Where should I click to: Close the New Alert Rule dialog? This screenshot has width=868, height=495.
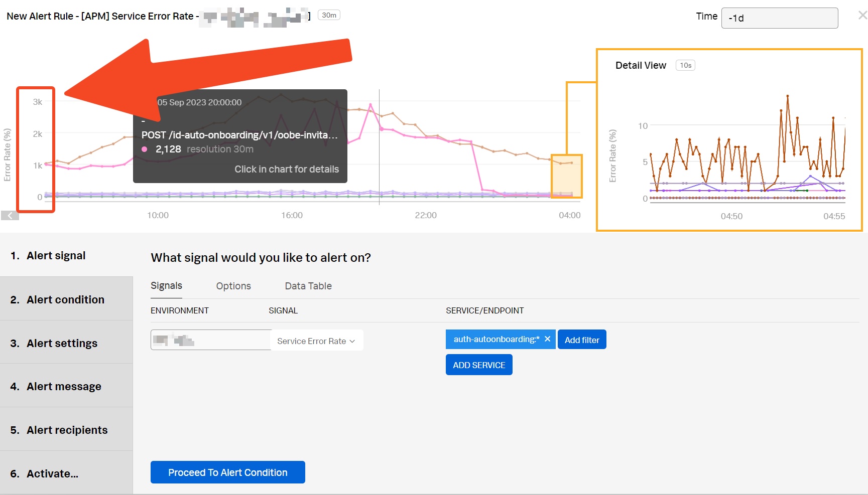tap(861, 15)
